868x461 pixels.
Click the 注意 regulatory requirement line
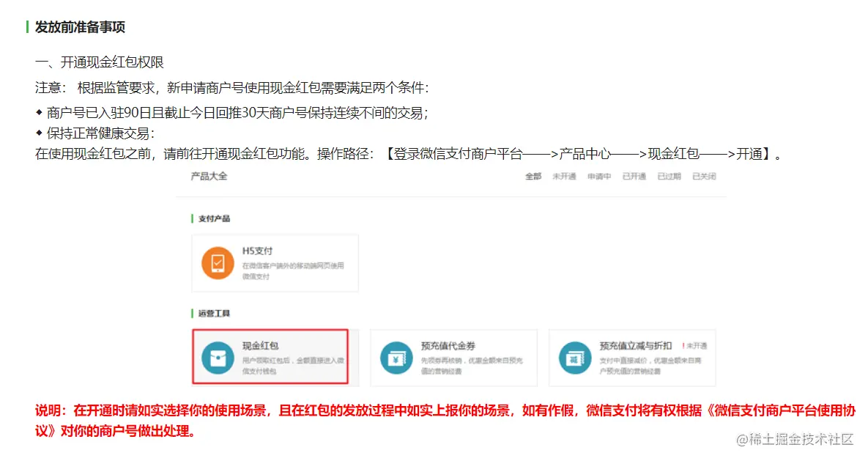pos(232,87)
